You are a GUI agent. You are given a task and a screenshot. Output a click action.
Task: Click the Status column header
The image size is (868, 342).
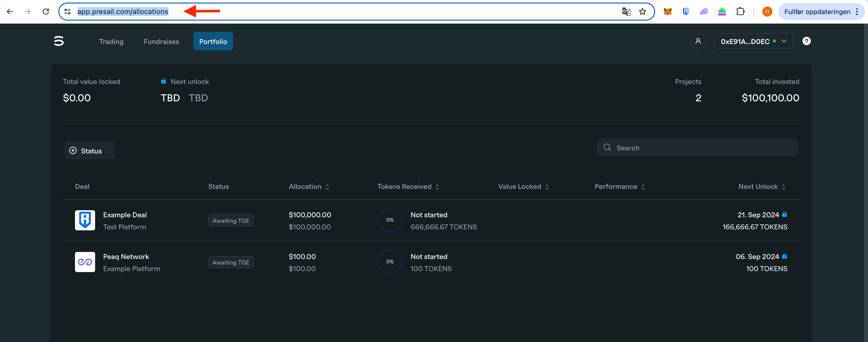coord(218,187)
